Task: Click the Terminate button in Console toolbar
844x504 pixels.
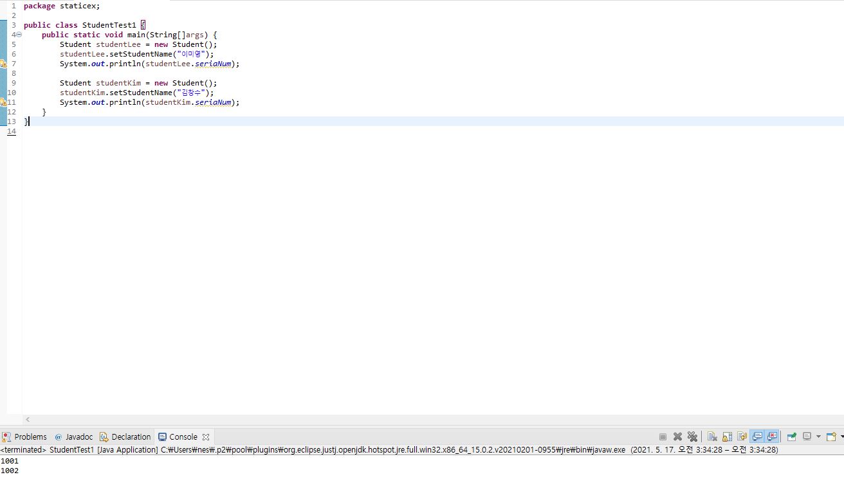Action: point(663,437)
